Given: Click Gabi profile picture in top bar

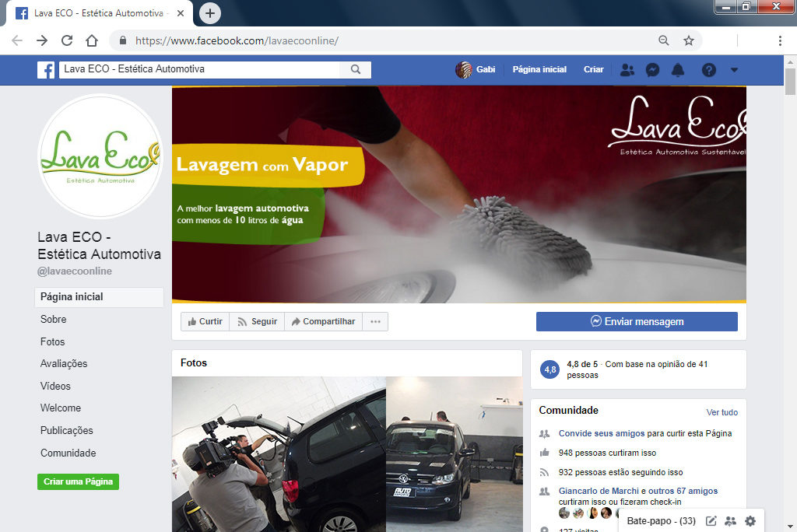Looking at the screenshot, I should pos(464,70).
